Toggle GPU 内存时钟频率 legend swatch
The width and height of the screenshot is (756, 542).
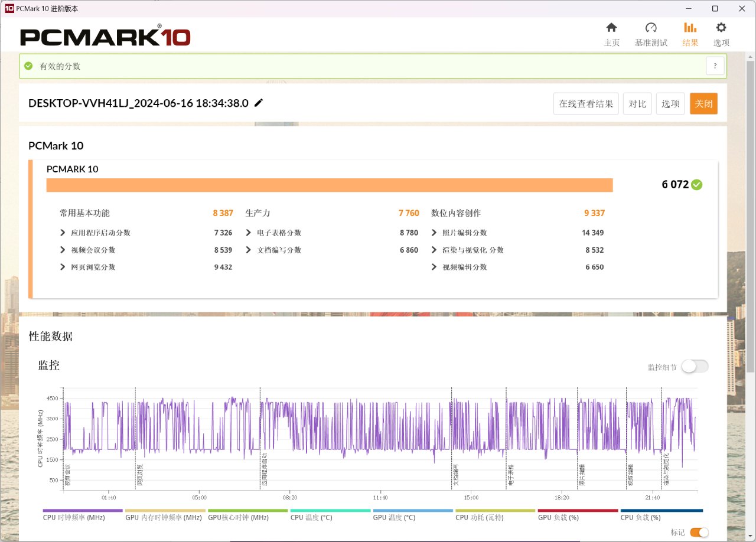tap(165, 510)
